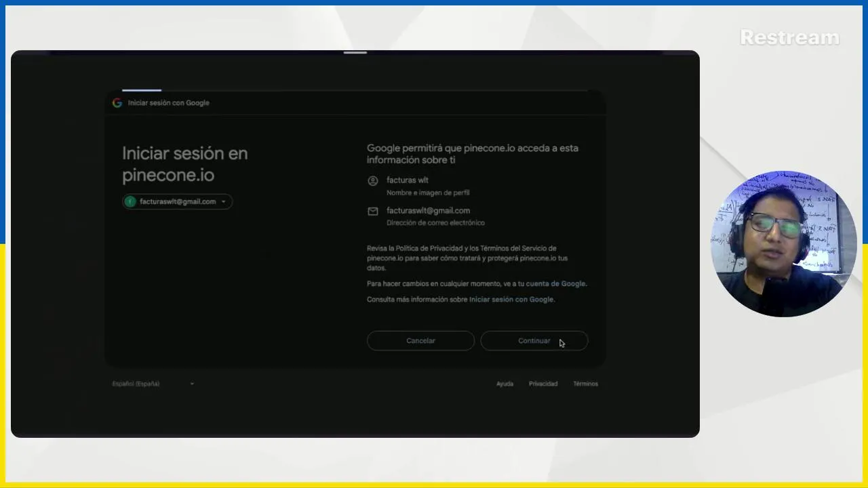Click the Continuar button

tap(534, 341)
